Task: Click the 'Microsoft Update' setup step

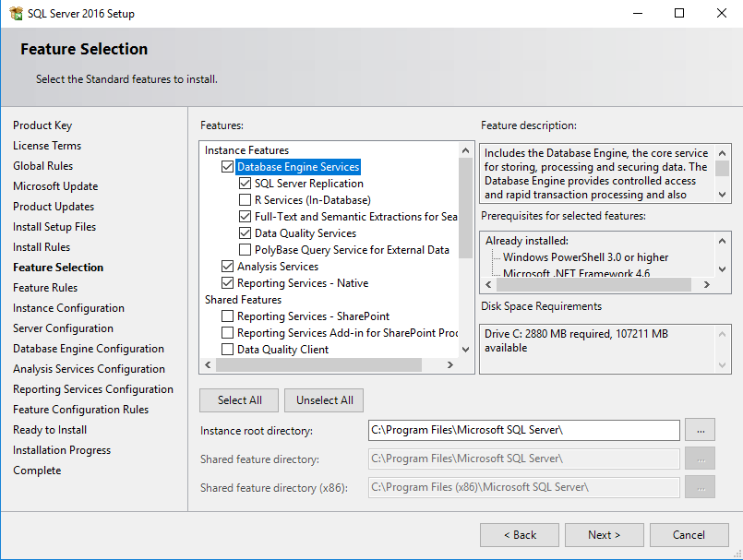Action: click(x=55, y=186)
